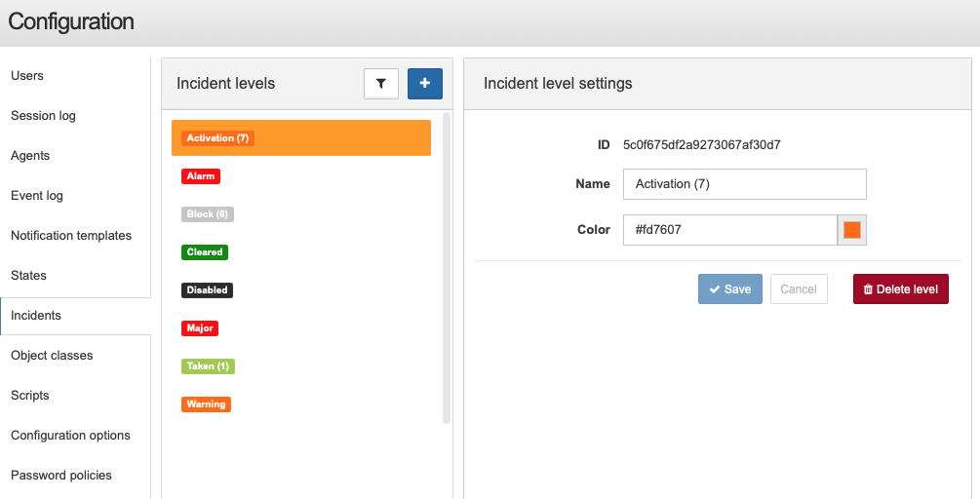The image size is (980, 499).
Task: Save the incident level settings
Action: pos(730,289)
